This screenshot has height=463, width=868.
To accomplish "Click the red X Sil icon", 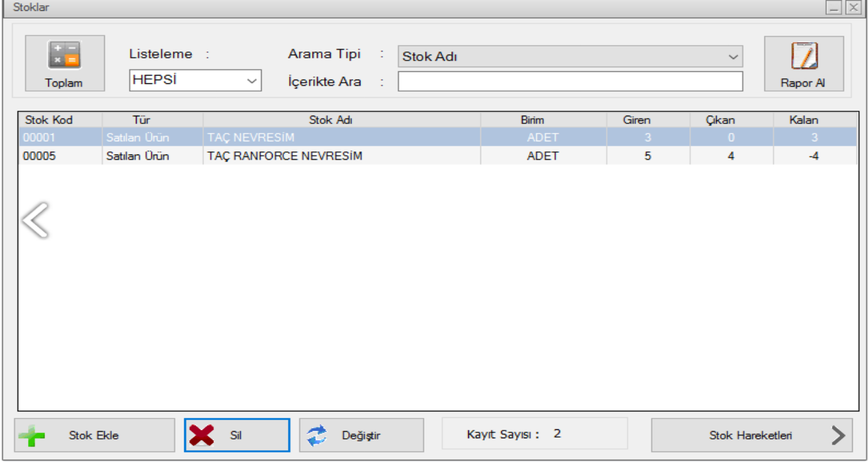I will point(201,436).
